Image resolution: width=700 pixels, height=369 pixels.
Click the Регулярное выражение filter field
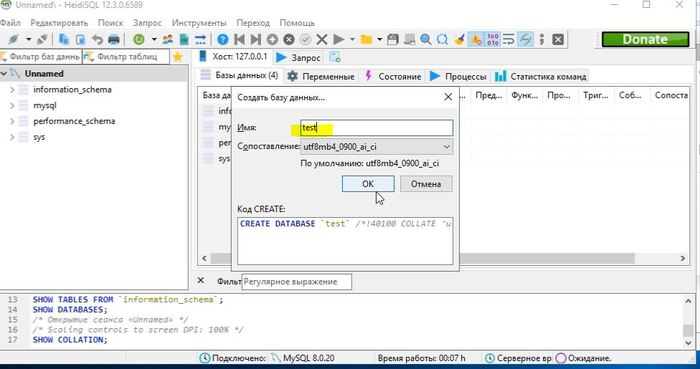click(x=296, y=282)
